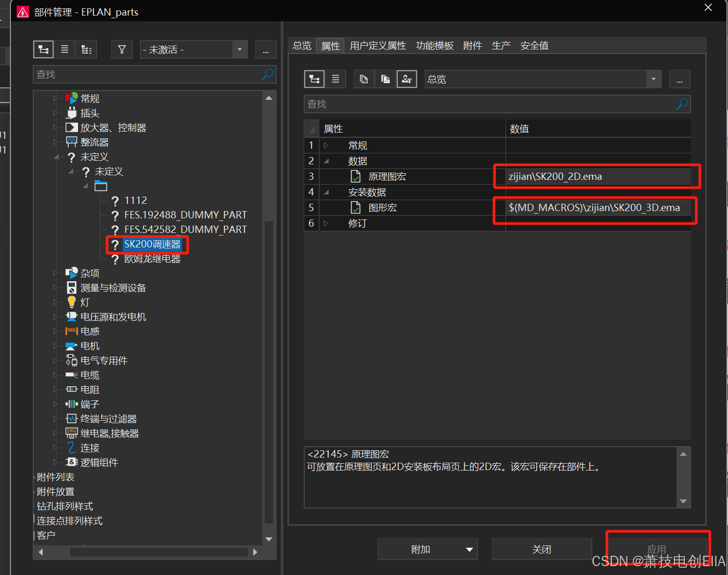Viewport: 728px width, 575px height.
Task: Switch left panel to list view
Action: point(64,49)
